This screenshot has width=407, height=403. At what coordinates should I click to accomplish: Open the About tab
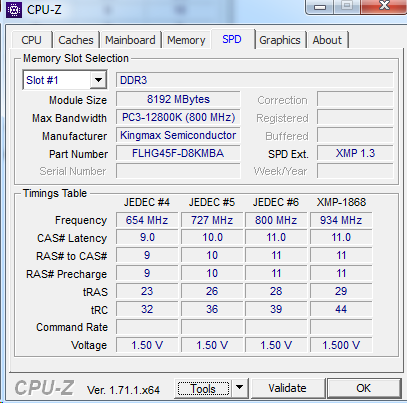[327, 40]
